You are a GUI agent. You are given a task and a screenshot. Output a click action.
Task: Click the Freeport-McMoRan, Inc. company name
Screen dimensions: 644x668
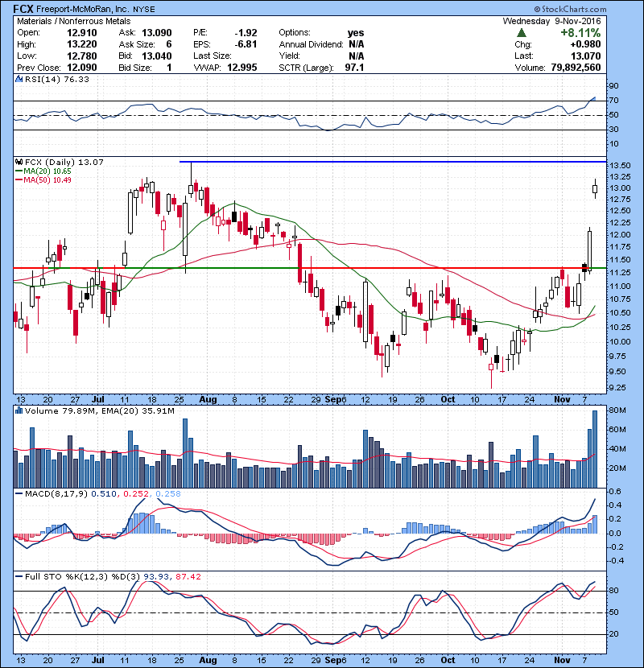(83, 9)
